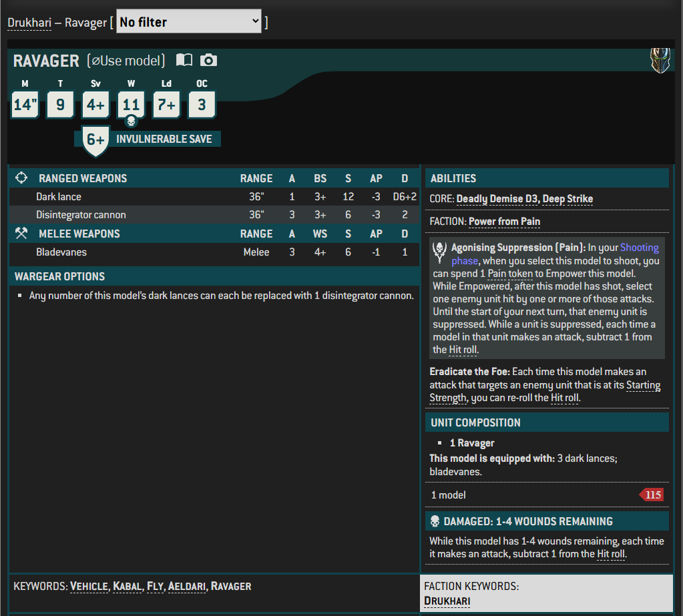Screen dimensions: 683x616
Task: Click the Eradicate the Foe ability name
Action: pos(469,372)
